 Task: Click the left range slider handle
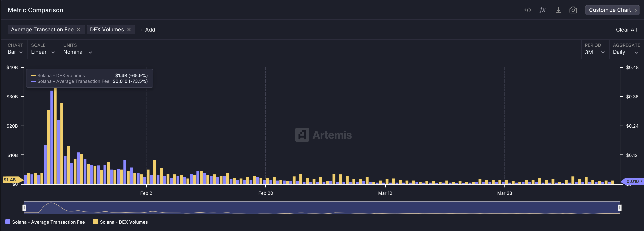(x=24, y=208)
